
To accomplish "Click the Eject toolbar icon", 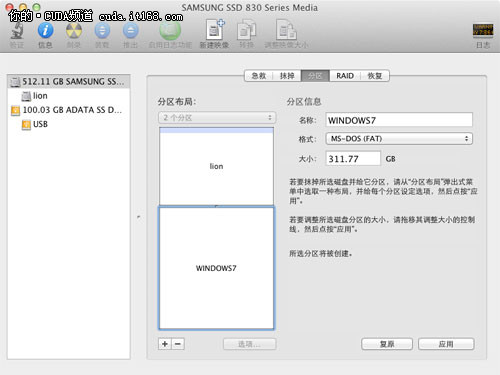I will coord(130,31).
